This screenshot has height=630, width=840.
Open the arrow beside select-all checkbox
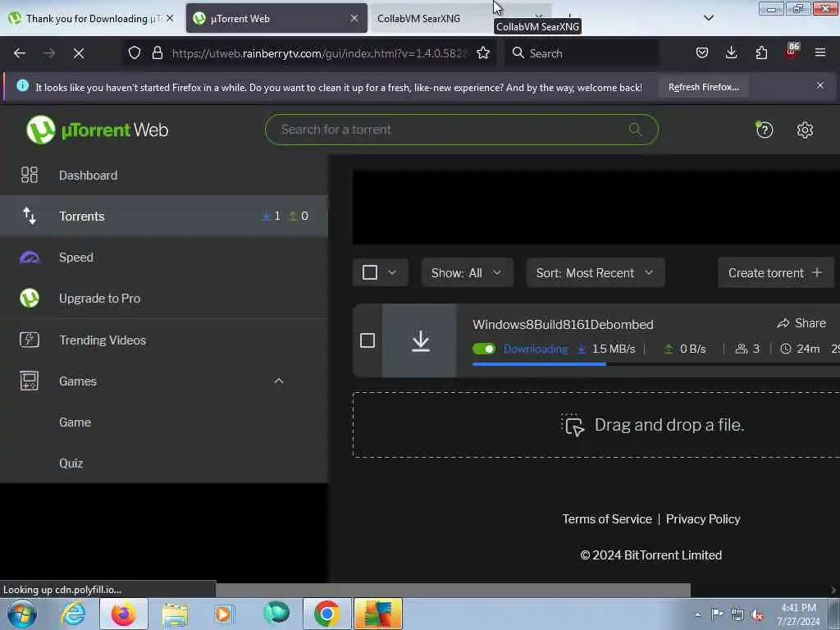pos(392,272)
